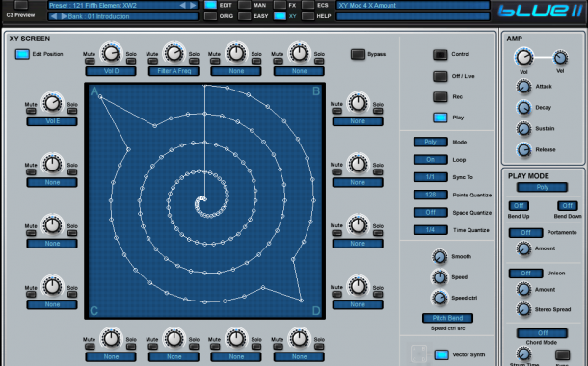The image size is (588, 366).
Task: Click the AMP Vol knob
Action: pyautogui.click(x=523, y=58)
